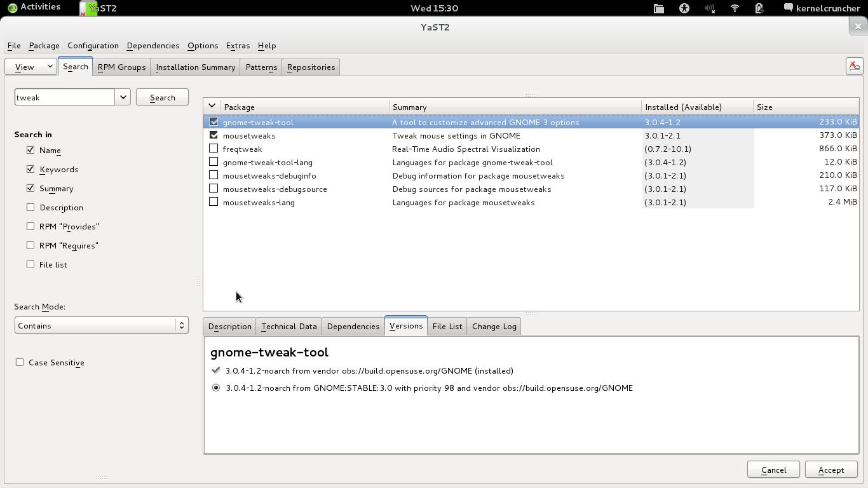
Task: Enable the RPM "Provides" checkbox
Action: coord(31,226)
